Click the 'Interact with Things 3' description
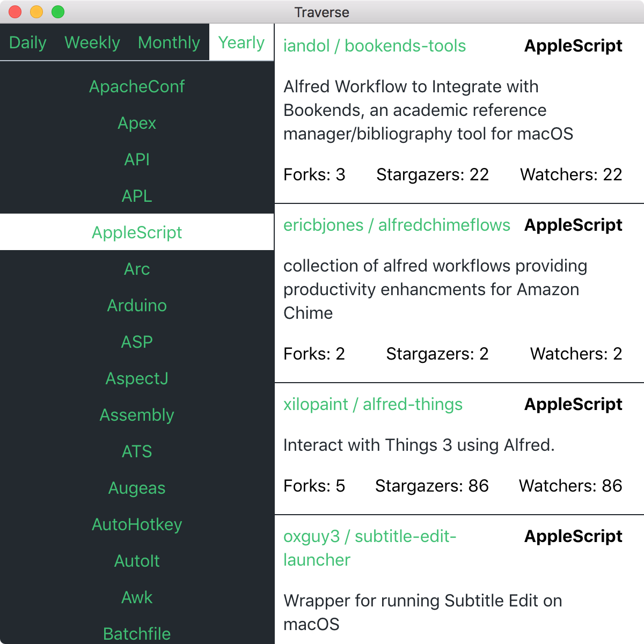This screenshot has height=644, width=644. 419,445
